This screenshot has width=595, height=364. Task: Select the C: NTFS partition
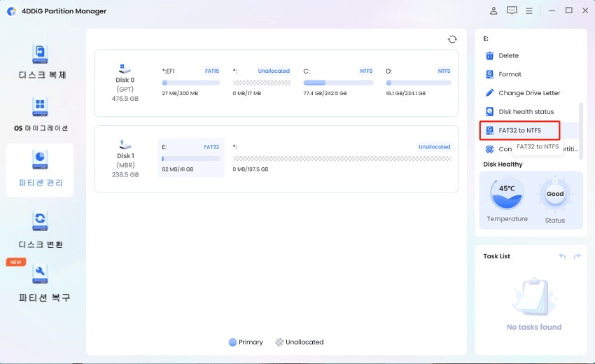[338, 82]
